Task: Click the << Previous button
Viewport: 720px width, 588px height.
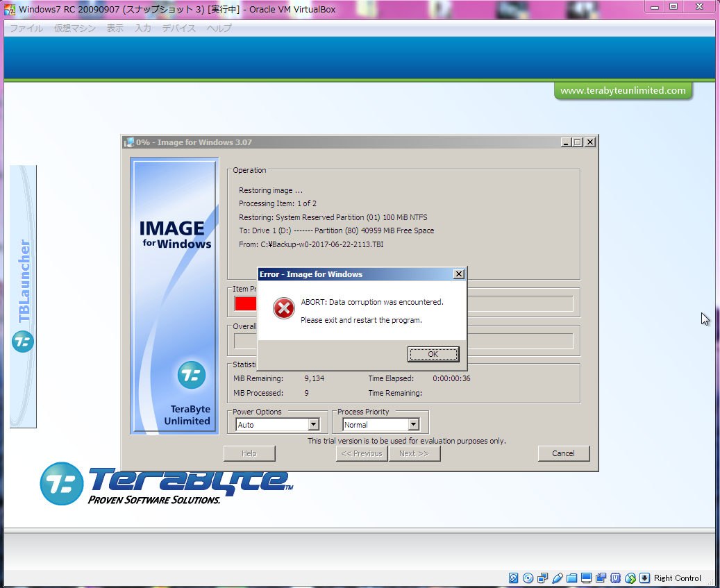Action: coord(362,453)
